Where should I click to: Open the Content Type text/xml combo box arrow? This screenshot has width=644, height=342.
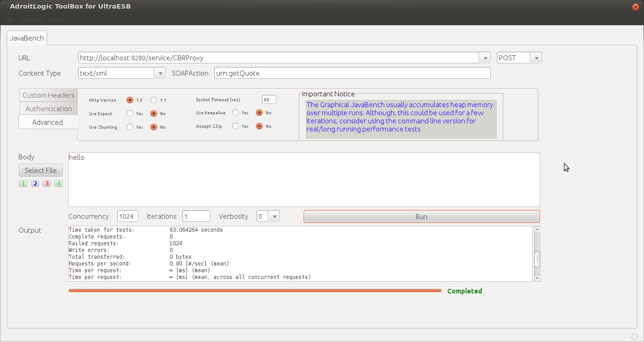click(160, 73)
